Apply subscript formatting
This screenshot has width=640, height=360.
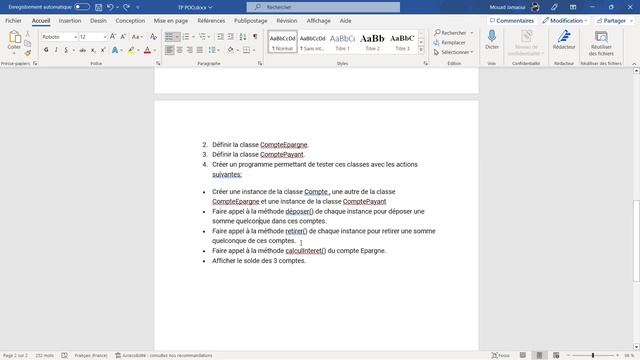coord(93,50)
